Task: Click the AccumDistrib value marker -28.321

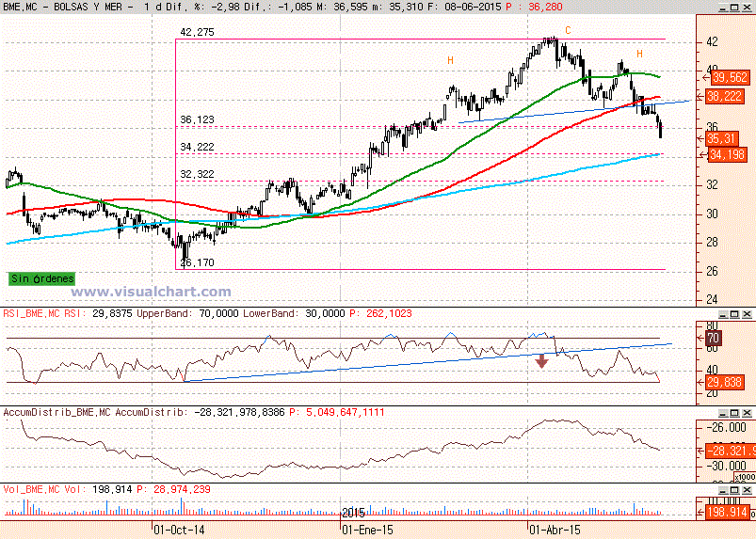Action: pyautogui.click(x=730, y=451)
